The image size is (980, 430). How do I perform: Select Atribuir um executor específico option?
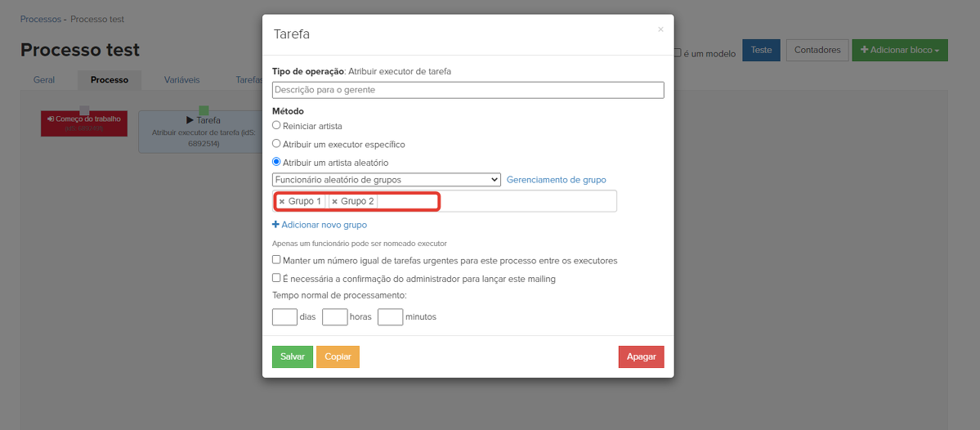276,144
